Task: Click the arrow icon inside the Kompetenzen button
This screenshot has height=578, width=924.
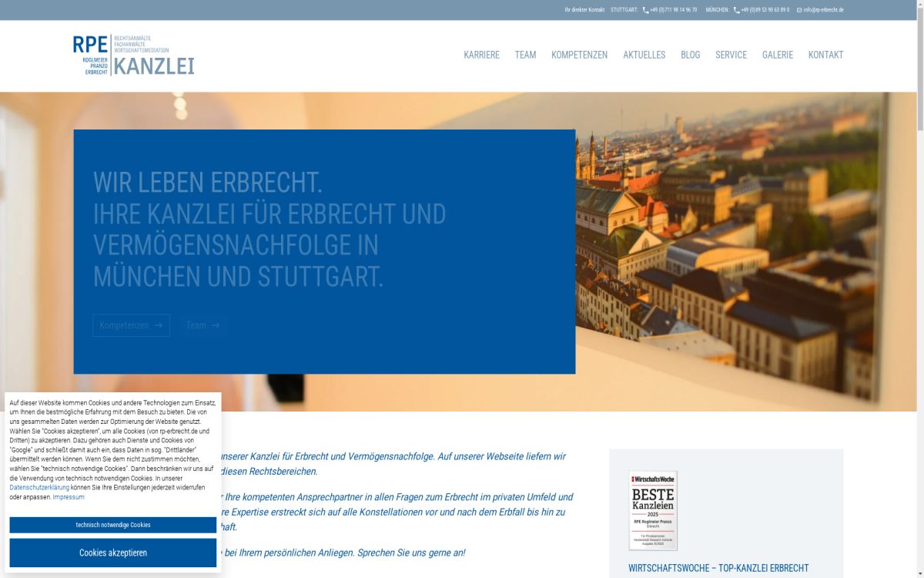Action: [156, 325]
